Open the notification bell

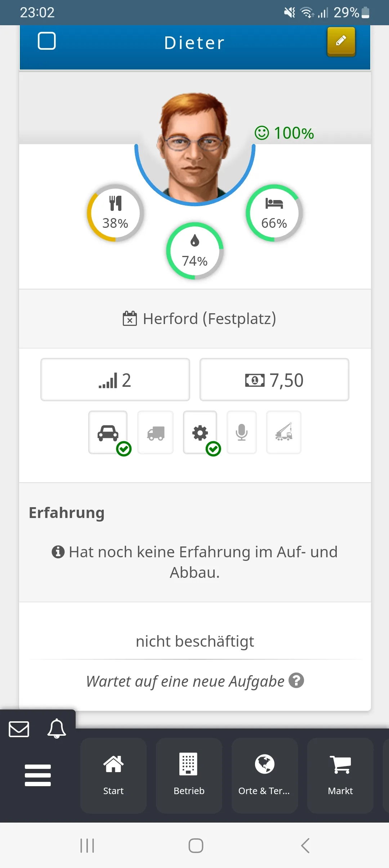coord(57,728)
